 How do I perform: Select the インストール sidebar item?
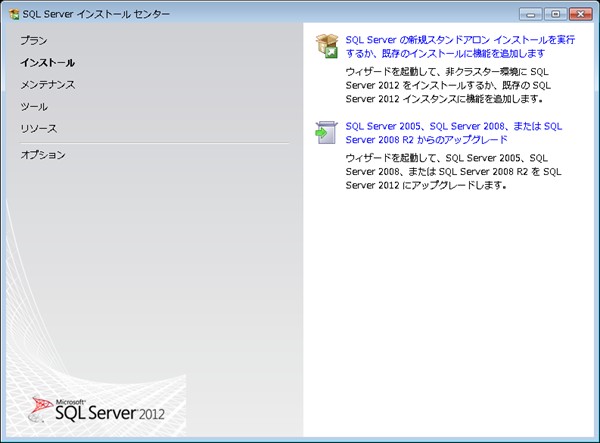[47, 63]
